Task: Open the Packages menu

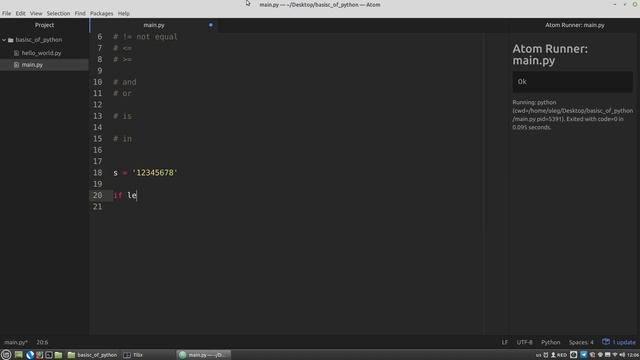Action: click(102, 13)
